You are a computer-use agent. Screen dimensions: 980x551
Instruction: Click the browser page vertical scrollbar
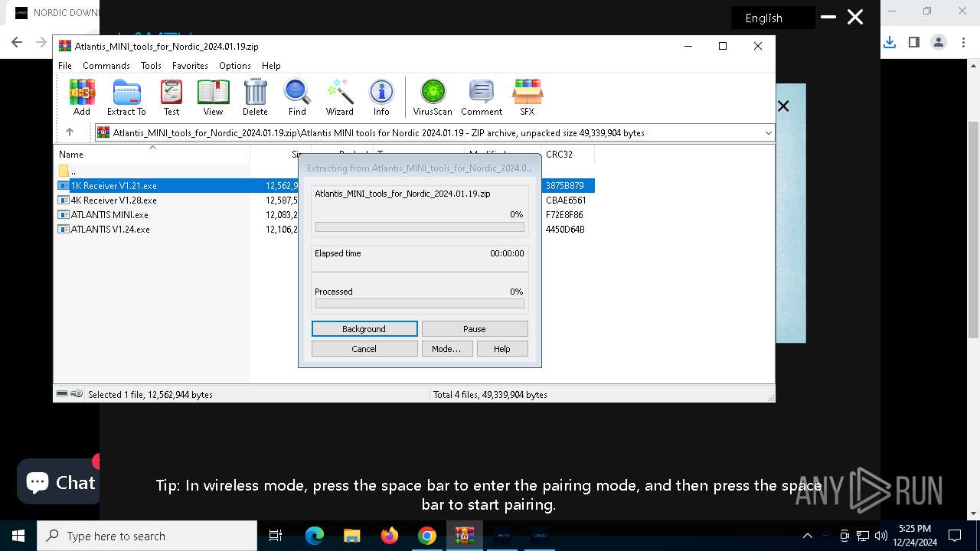click(973, 230)
